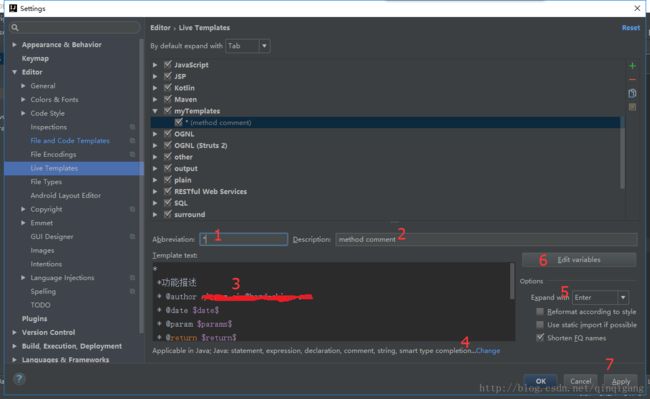Screen dimensions: 650x399
Task: Click the Edit variables button
Action: point(579,260)
